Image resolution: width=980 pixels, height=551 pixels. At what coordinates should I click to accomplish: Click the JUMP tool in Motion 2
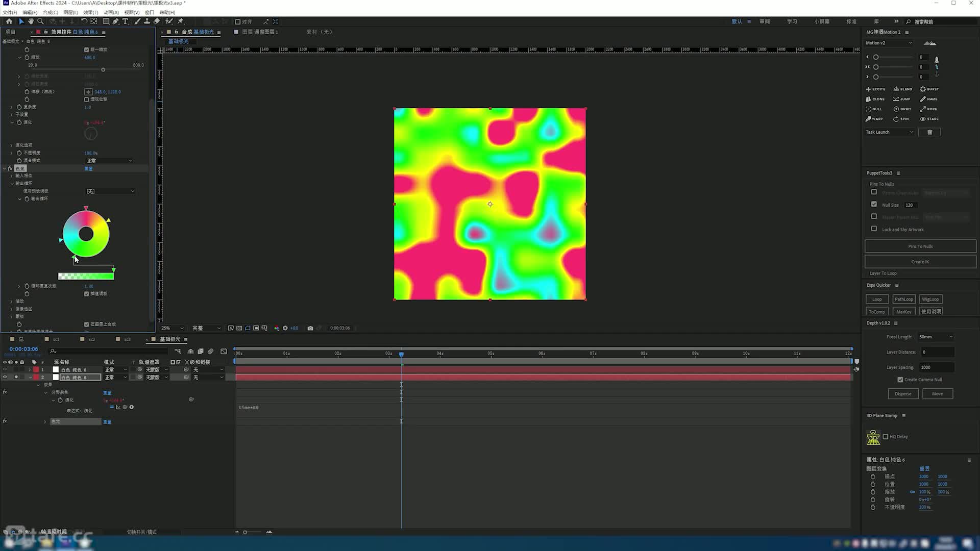point(902,99)
